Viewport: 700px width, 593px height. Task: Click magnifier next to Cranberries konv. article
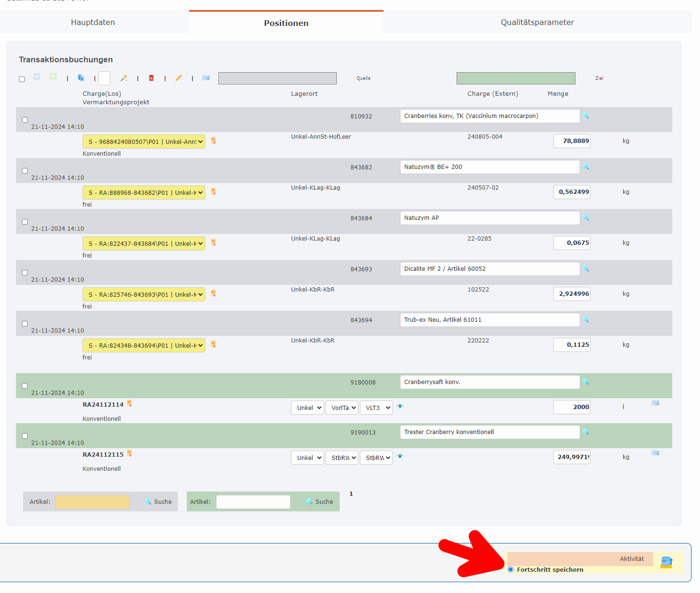(x=586, y=116)
